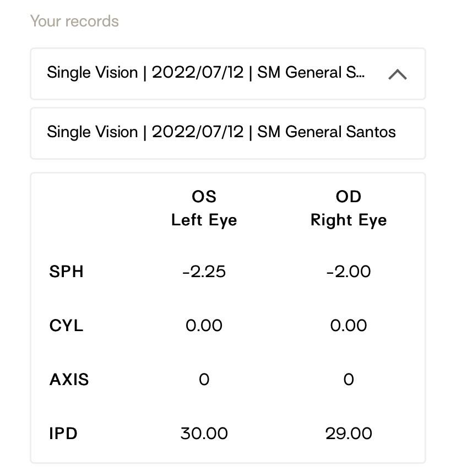This screenshot has height=476, width=456.
Task: Collapse the expanded records selector chevron
Action: click(398, 74)
